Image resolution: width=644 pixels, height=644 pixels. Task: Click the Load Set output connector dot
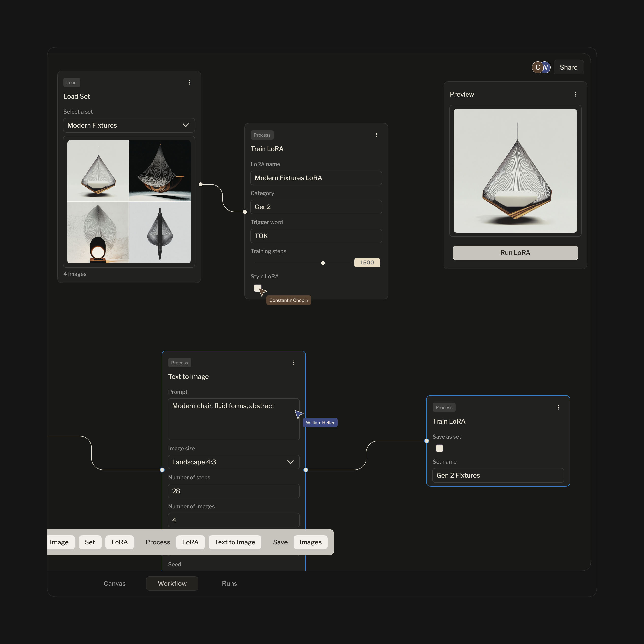[x=201, y=184]
